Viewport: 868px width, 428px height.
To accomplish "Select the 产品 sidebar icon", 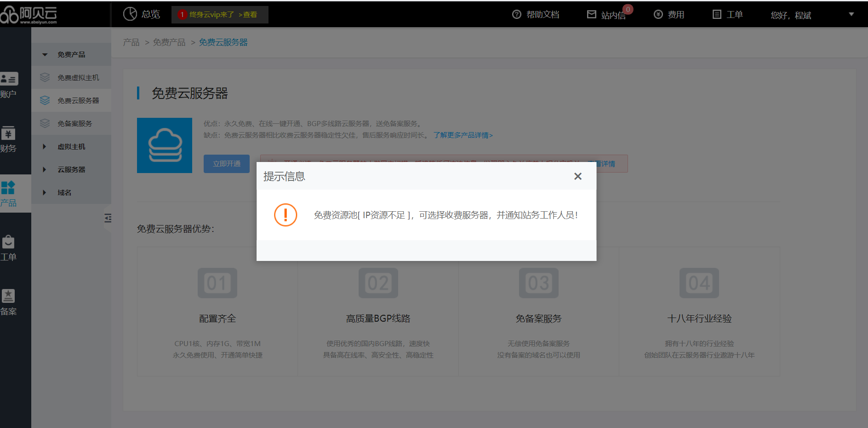I will click(8, 188).
